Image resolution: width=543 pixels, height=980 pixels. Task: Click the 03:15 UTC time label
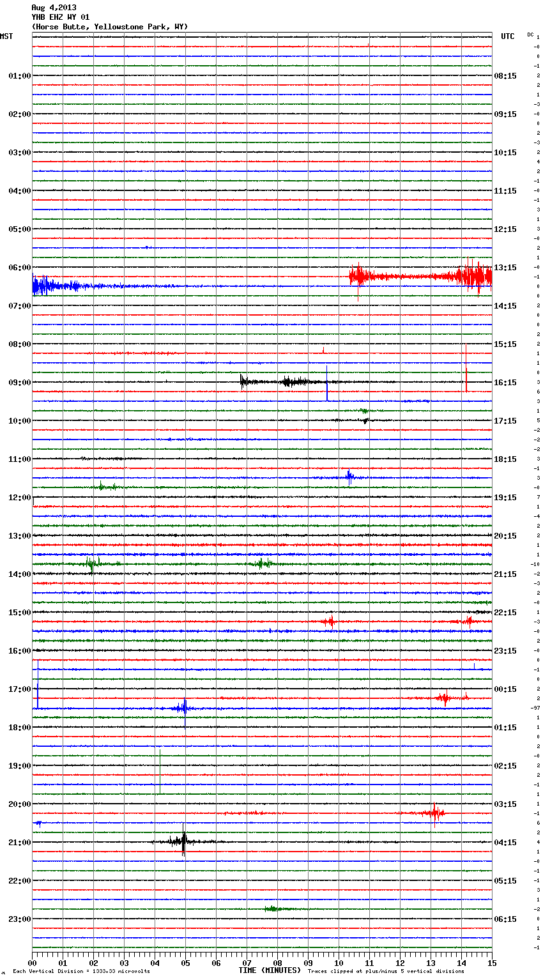(x=505, y=804)
